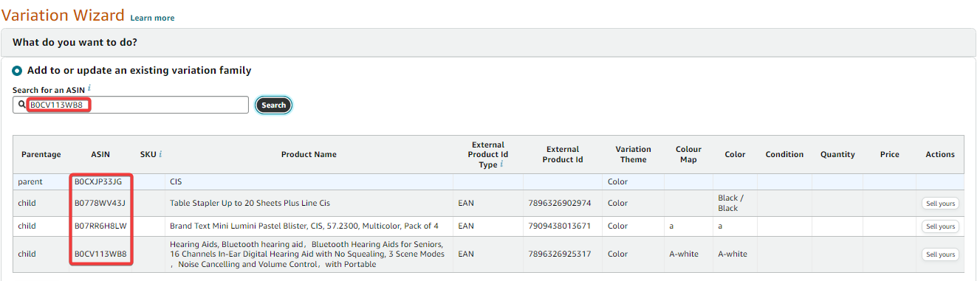Click the Search button
Viewport: 980px width, 281px height.
click(274, 105)
